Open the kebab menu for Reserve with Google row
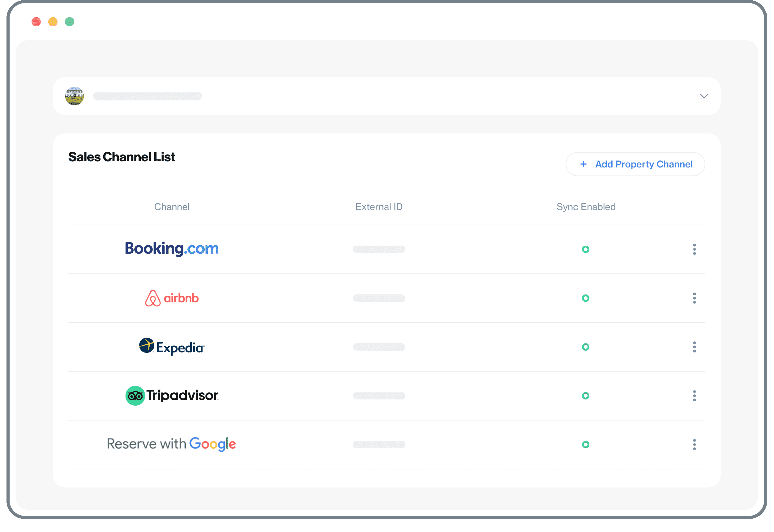The width and height of the screenshot is (774, 532). coord(694,444)
